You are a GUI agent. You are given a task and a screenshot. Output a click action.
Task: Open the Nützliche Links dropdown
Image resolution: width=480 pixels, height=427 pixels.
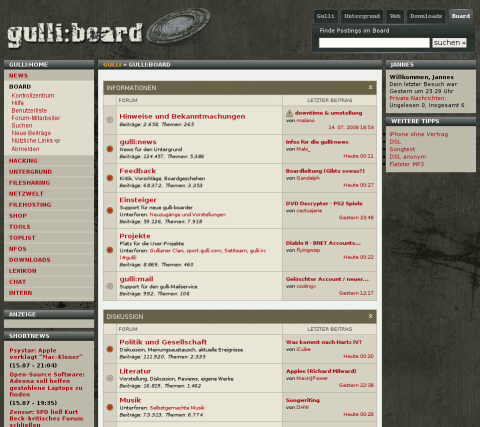click(x=57, y=141)
